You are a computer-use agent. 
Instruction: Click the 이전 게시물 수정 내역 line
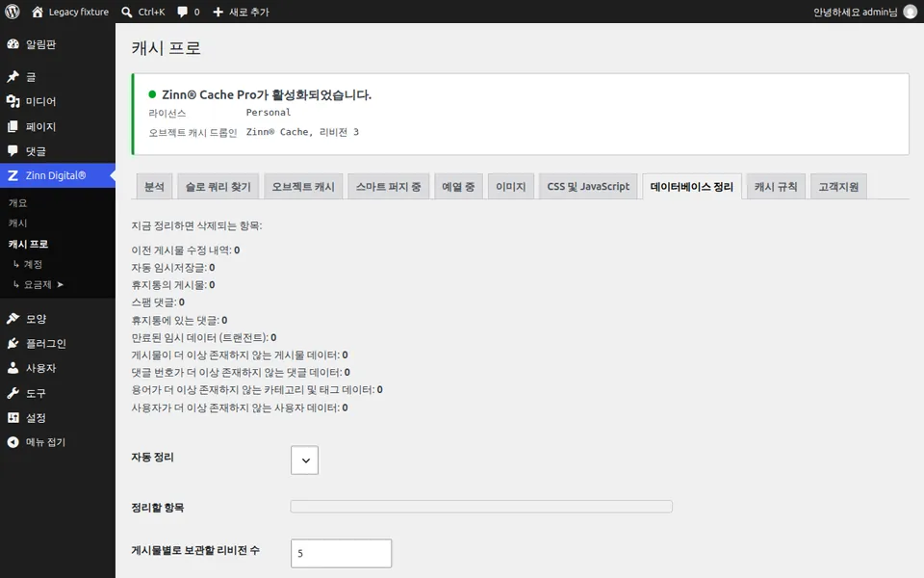pos(186,250)
